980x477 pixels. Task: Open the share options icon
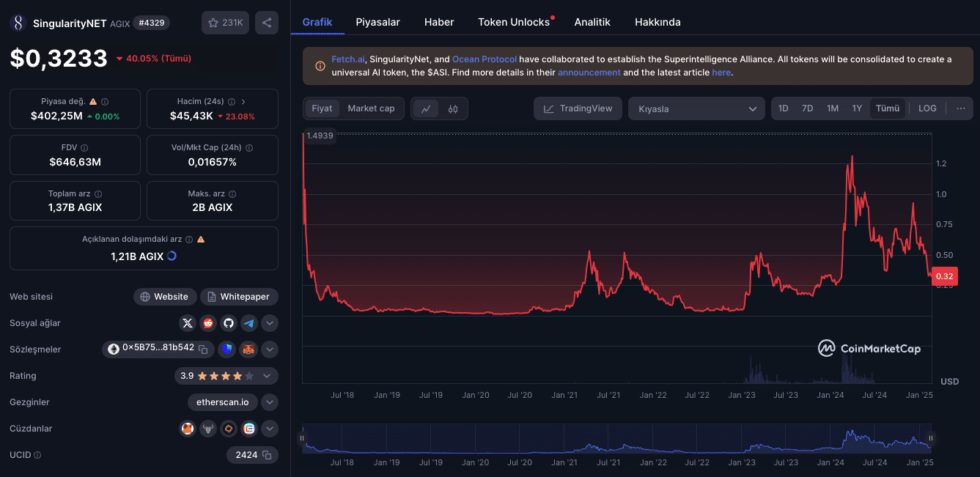click(267, 23)
